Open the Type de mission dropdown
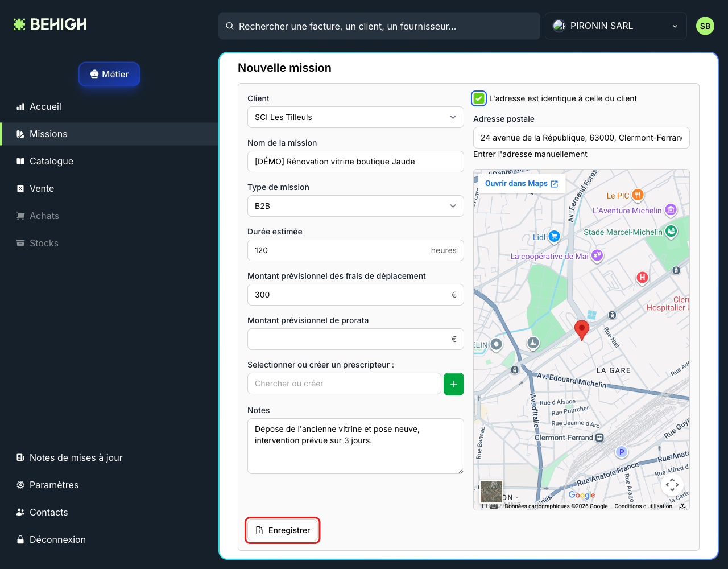 355,206
